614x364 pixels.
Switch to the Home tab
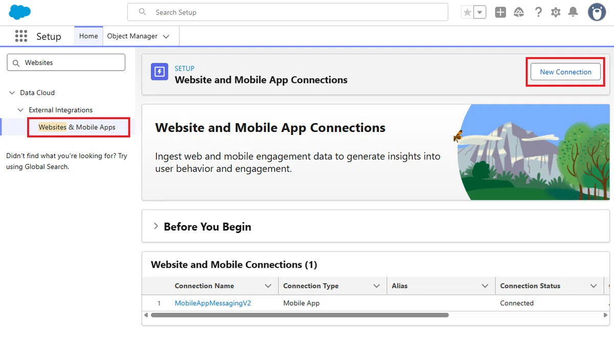89,36
